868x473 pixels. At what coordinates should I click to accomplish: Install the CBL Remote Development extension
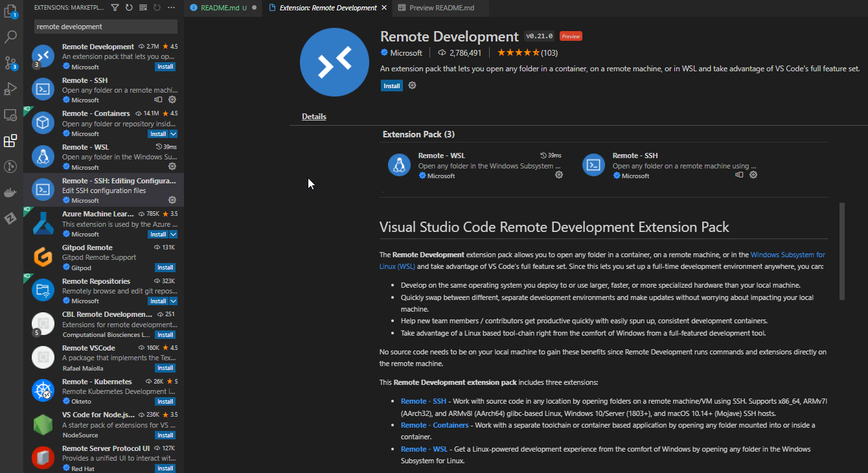click(165, 335)
